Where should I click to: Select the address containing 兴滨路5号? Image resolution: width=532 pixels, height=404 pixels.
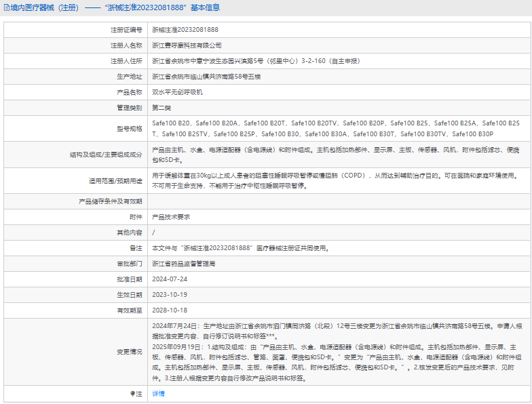[256, 61]
